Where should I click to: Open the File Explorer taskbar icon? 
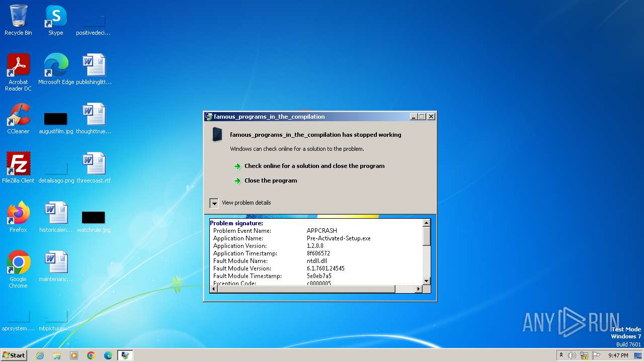tap(57, 355)
